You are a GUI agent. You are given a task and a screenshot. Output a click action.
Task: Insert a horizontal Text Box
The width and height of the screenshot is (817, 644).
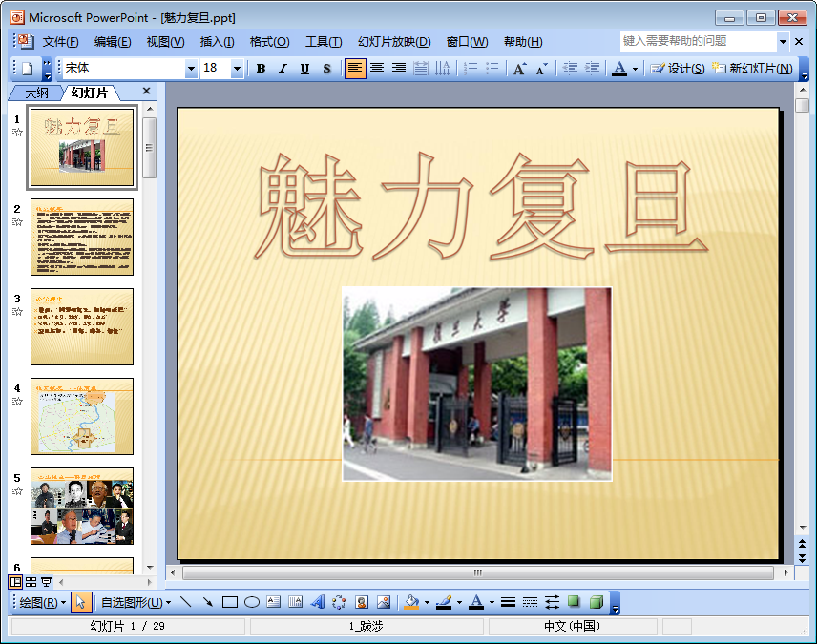[274, 602]
